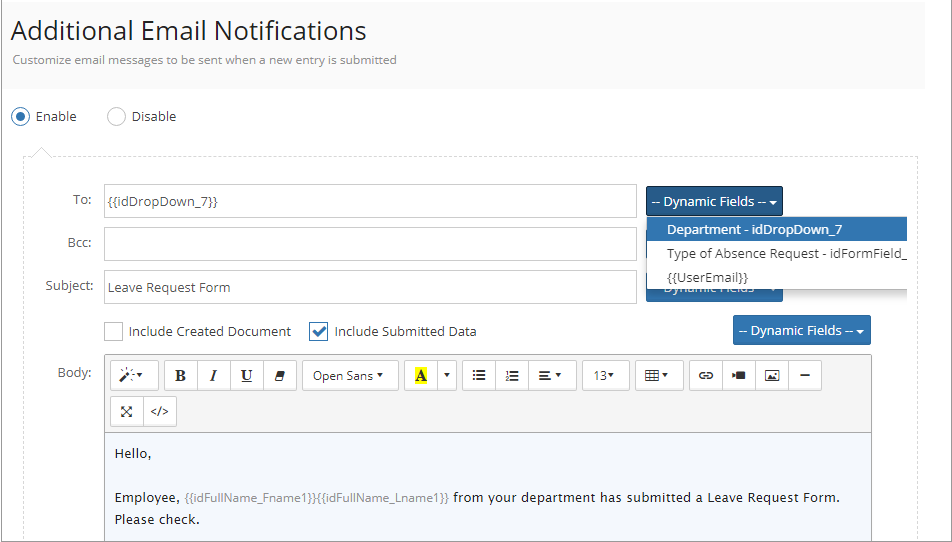The image size is (952, 542).
Task: Insert unordered bullet list
Action: (479, 375)
